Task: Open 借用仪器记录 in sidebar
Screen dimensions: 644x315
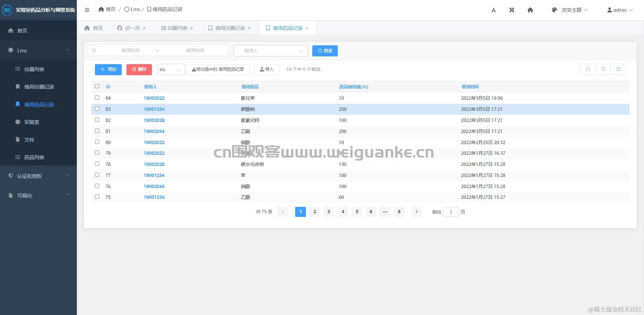Action: pos(38,87)
